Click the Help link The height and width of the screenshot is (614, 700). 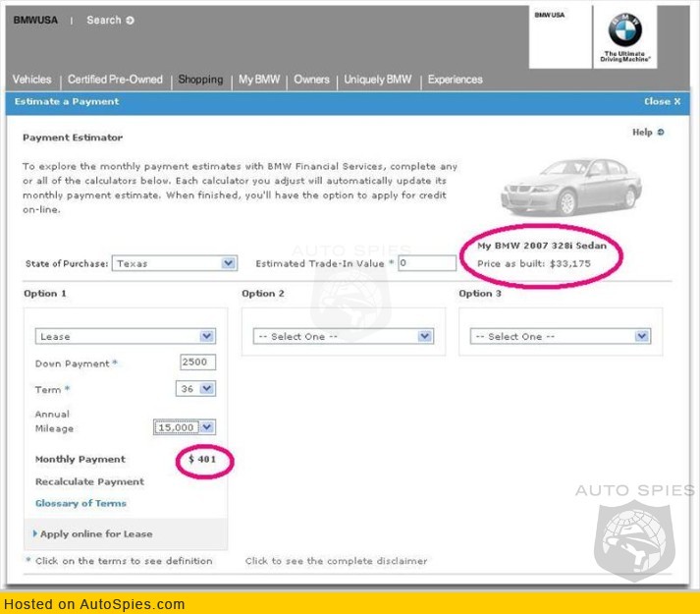[x=642, y=133]
